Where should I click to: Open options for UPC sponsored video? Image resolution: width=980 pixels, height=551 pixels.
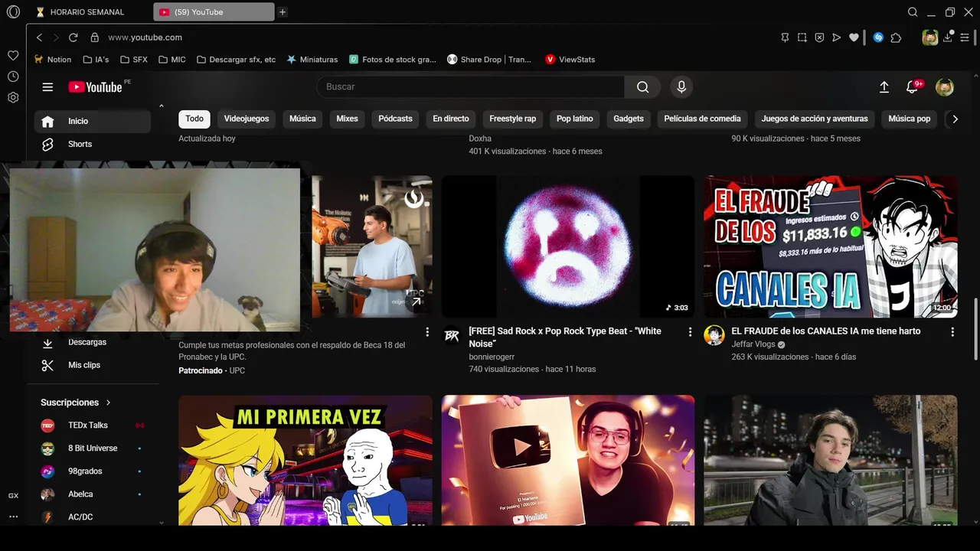[x=427, y=332]
